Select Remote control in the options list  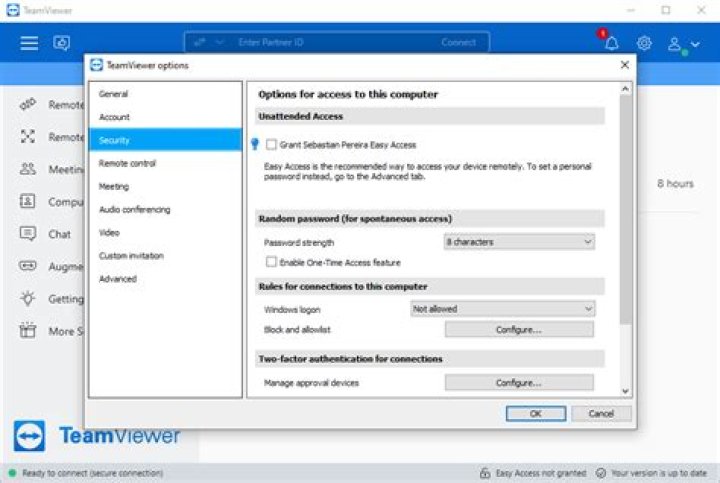tap(165, 163)
